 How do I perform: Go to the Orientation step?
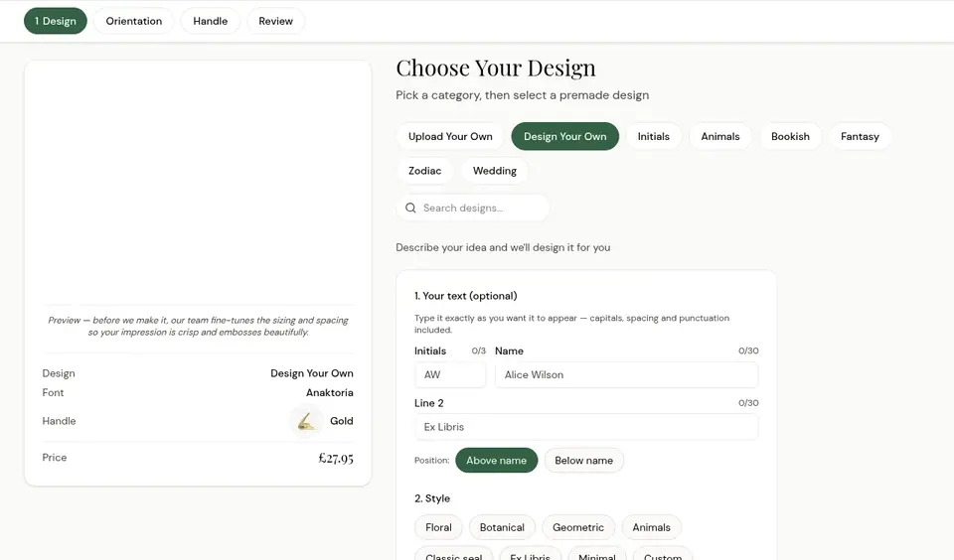coord(134,21)
